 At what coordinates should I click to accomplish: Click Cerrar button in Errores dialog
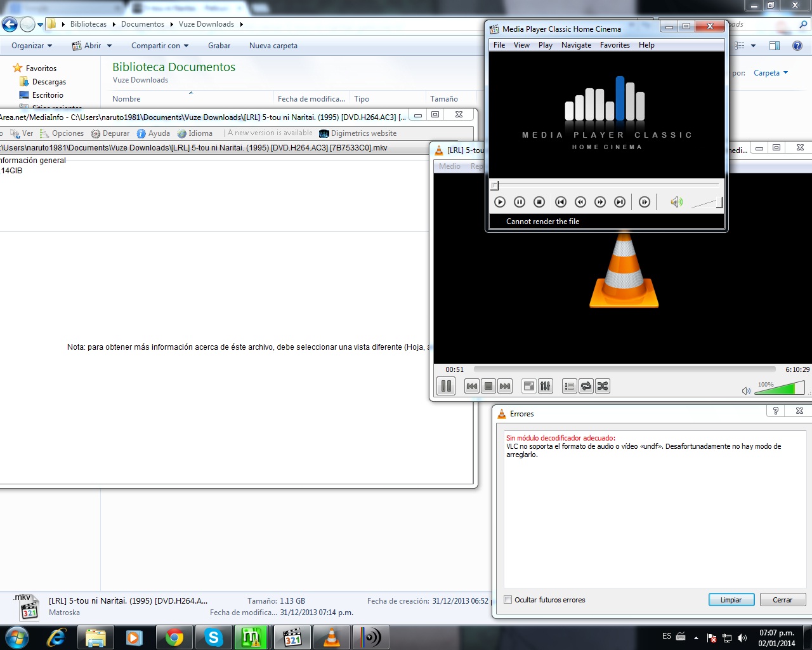(782, 600)
